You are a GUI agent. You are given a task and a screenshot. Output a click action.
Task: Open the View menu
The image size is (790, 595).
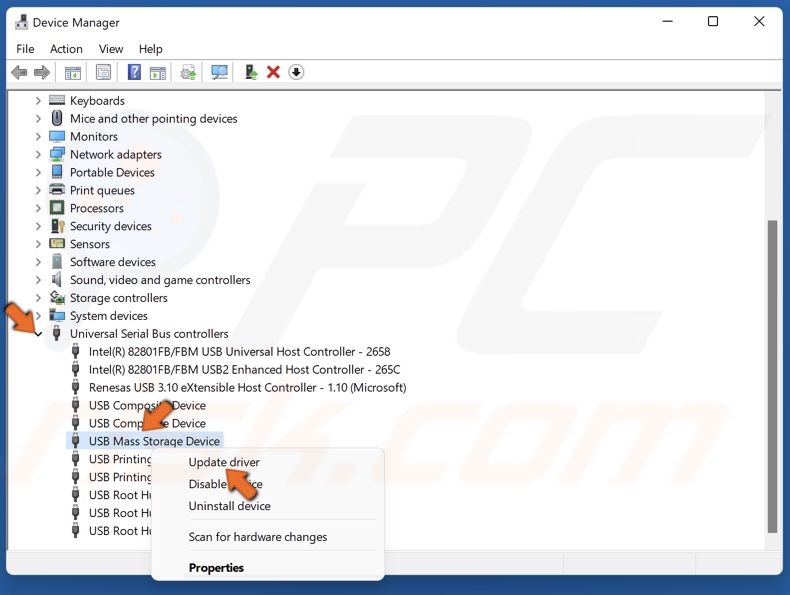pos(111,49)
